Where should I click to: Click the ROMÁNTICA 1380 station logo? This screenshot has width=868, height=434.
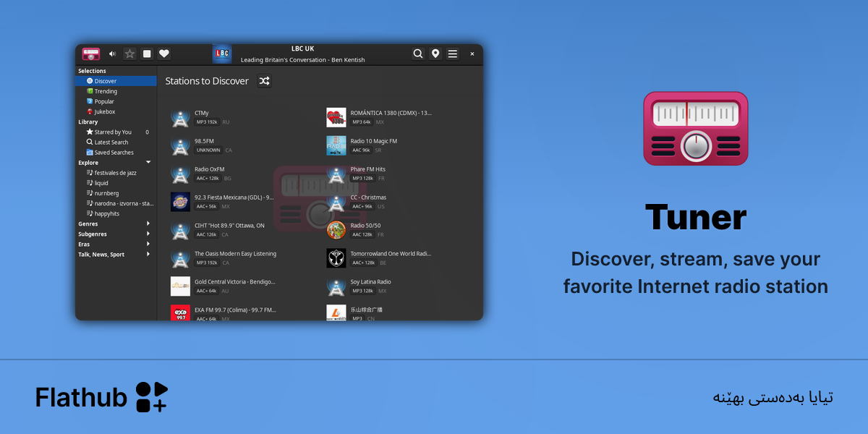[x=336, y=117]
